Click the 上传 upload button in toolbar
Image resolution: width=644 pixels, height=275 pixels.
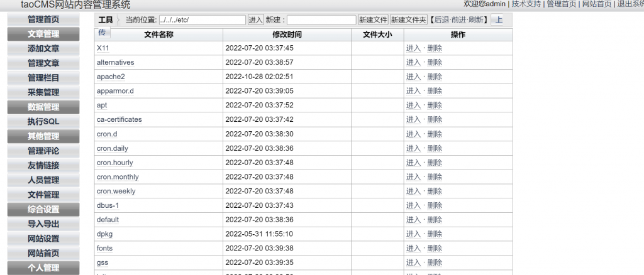coord(499,20)
